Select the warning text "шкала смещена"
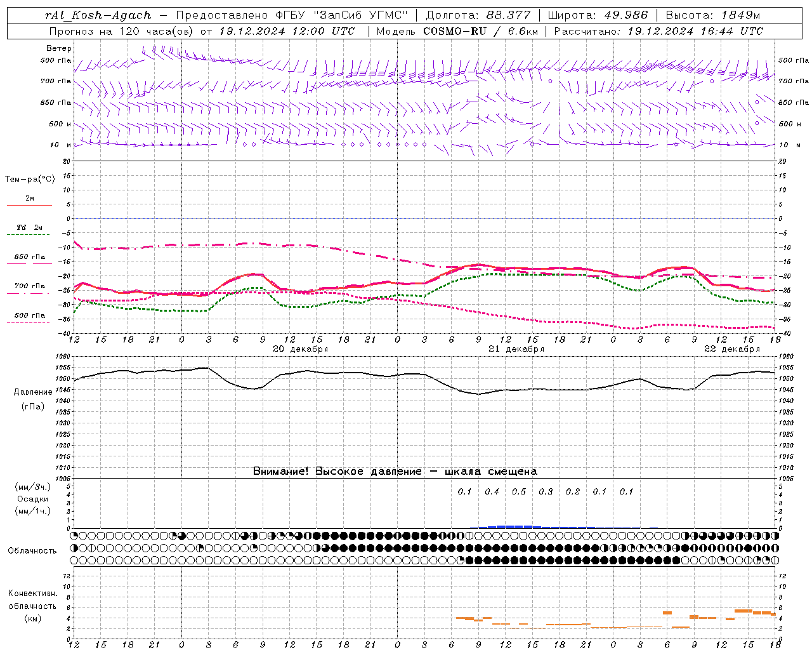This screenshot has width=812, height=650. (x=491, y=471)
